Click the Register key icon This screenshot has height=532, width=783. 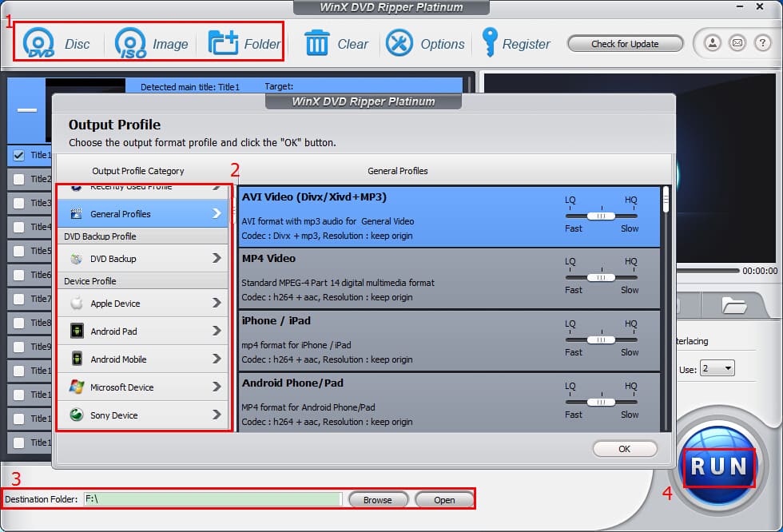(x=489, y=42)
